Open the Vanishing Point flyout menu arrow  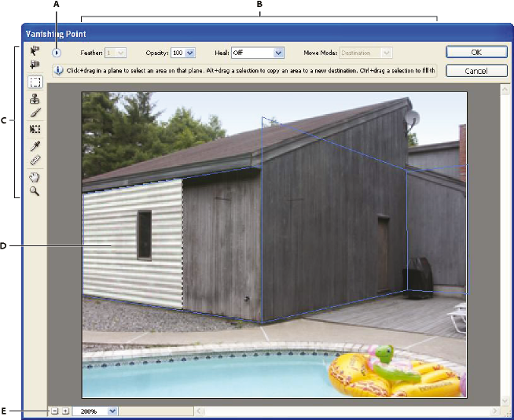point(57,53)
